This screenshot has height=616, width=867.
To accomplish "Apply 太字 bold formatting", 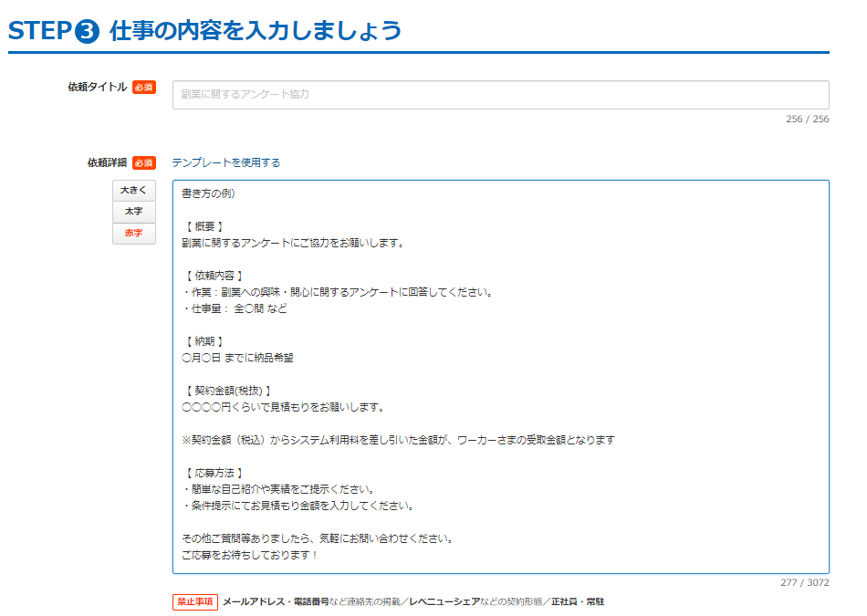I will 134,212.
